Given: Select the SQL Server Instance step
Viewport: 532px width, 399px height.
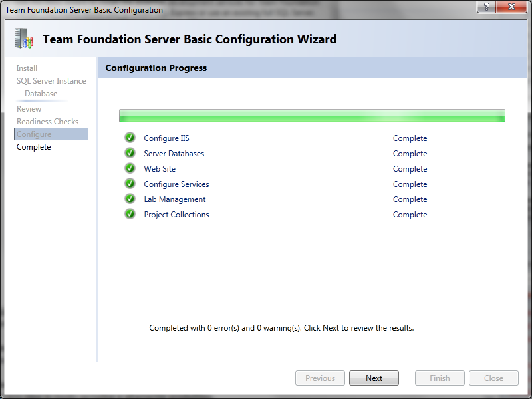Looking at the screenshot, I should tap(51, 81).
